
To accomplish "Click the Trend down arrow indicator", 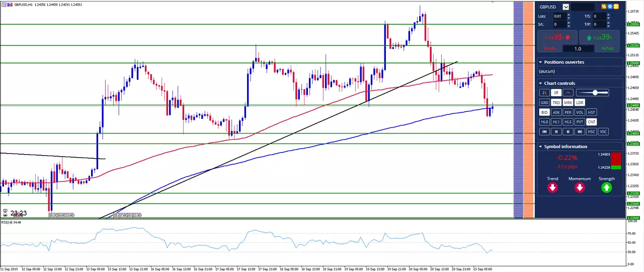I will tap(552, 187).
